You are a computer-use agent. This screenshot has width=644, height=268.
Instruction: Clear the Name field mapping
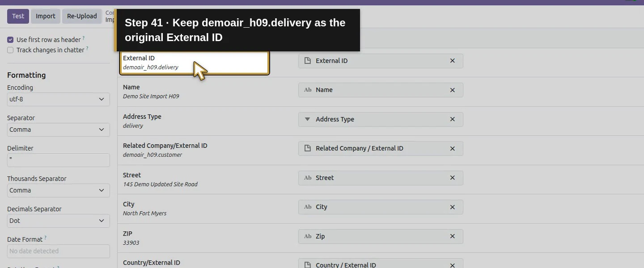pos(452,90)
